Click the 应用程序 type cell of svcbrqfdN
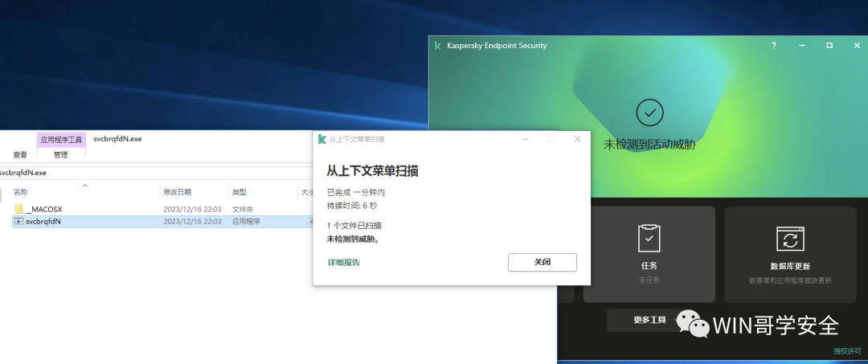The width and height of the screenshot is (868, 364). [x=247, y=221]
